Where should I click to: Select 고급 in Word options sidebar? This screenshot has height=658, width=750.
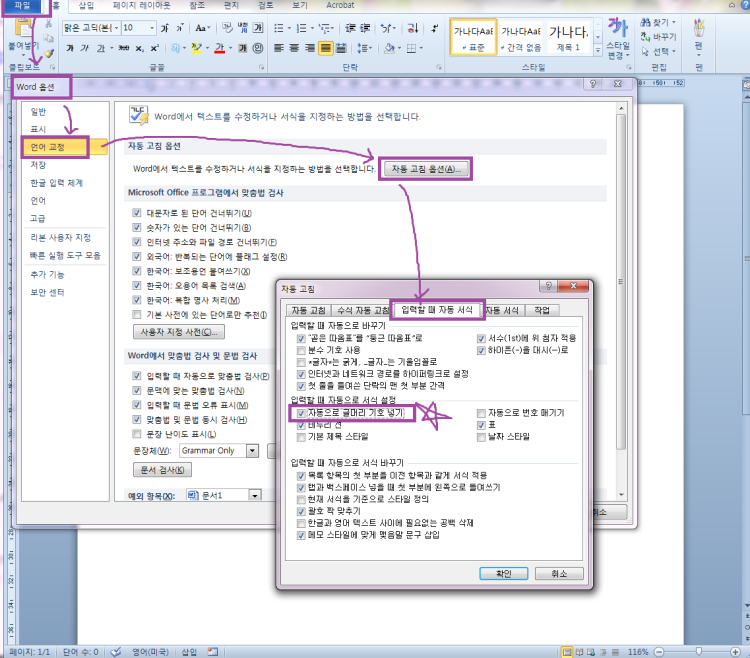[x=39, y=217]
